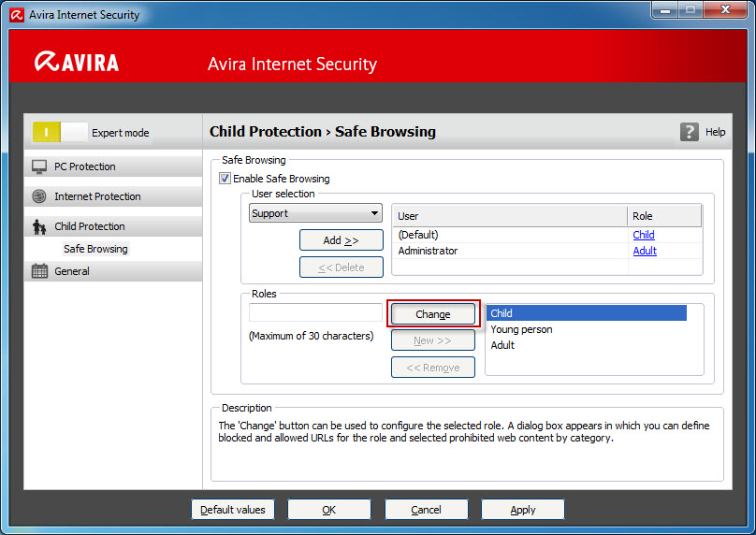Select the Administrator user row
This screenshot has height=535, width=756.
pyautogui.click(x=547, y=251)
